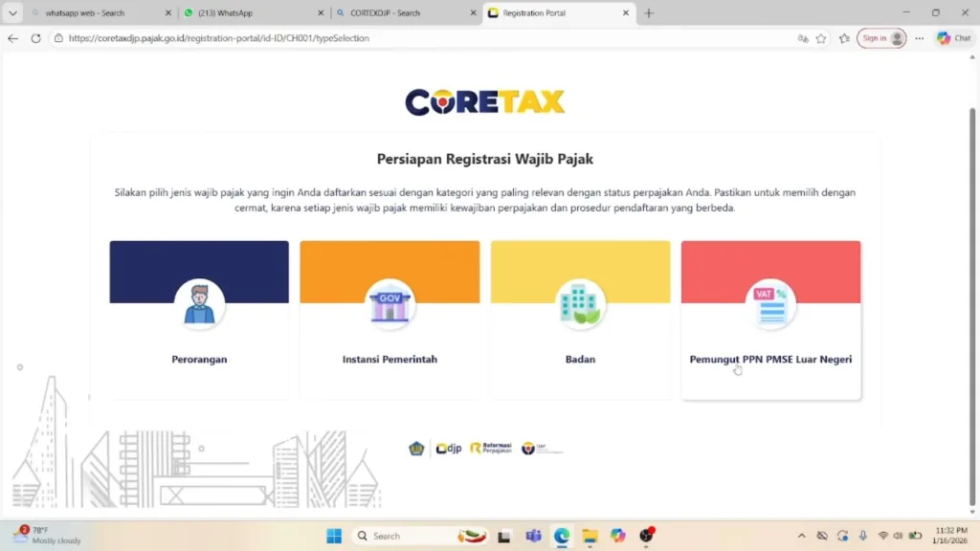This screenshot has height=551, width=980.
Task: Click the address bar URL
Action: coord(219,38)
